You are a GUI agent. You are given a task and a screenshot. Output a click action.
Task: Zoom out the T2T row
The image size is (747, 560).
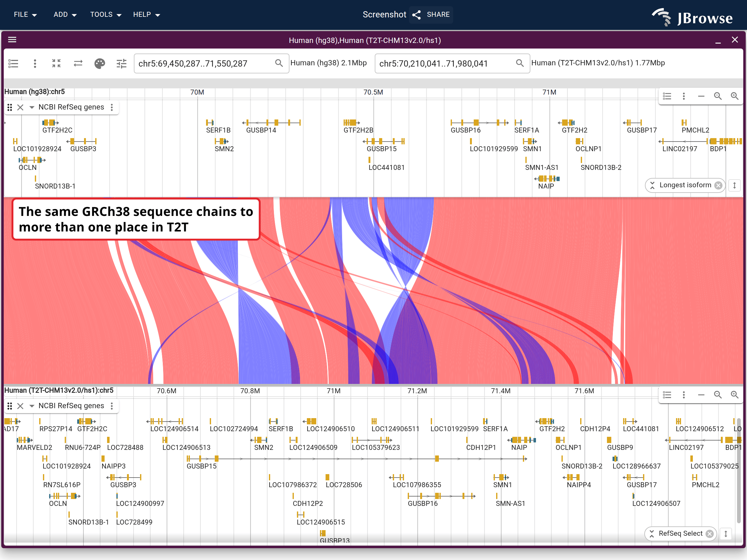tap(718, 395)
